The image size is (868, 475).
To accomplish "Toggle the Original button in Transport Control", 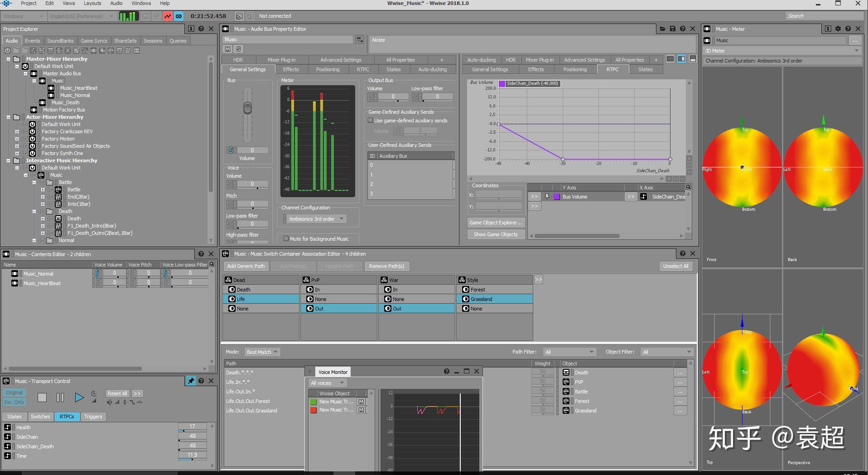I will point(14,393).
